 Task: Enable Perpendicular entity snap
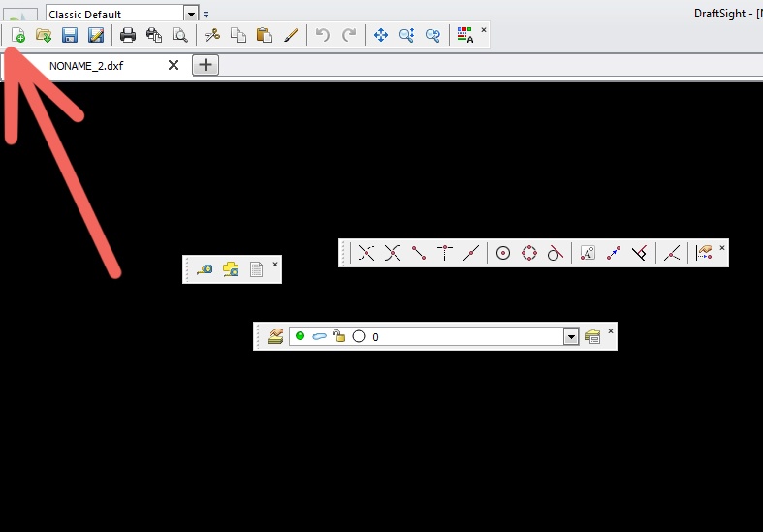coord(640,253)
